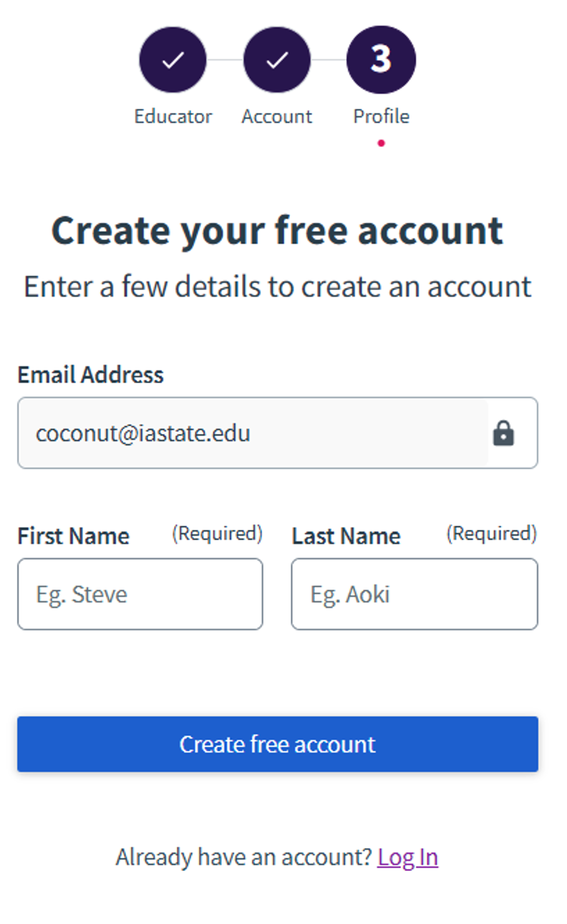Image resolution: width=567 pixels, height=924 pixels.
Task: Click the checkmark inside the Account circle
Action: click(x=276, y=59)
